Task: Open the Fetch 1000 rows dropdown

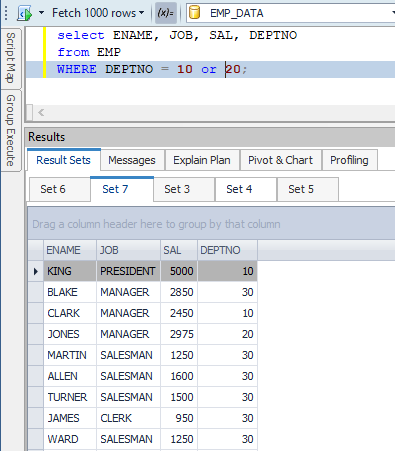Action: (98, 13)
